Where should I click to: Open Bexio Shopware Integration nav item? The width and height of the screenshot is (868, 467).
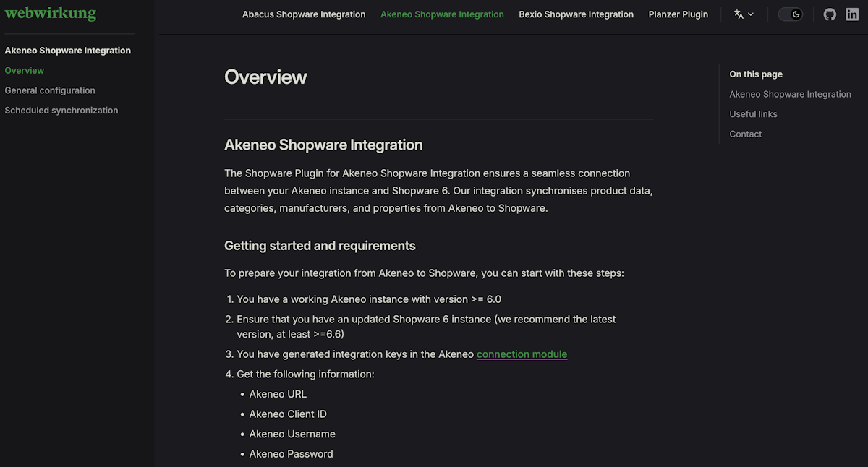576,14
